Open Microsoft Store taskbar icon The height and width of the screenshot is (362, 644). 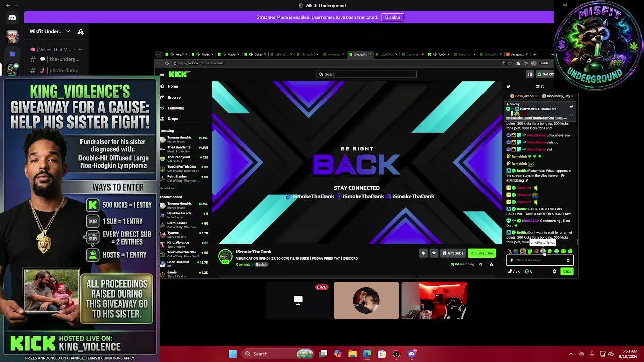(x=382, y=354)
